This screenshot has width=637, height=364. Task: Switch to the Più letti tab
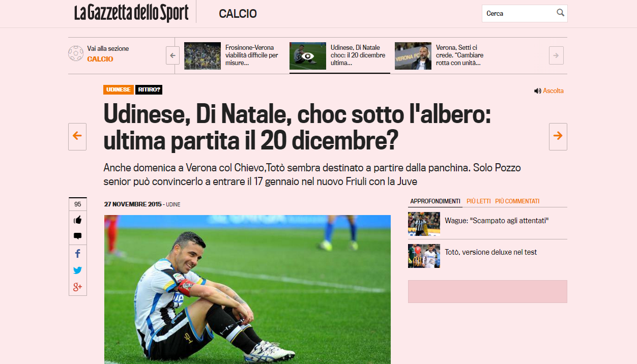(479, 201)
